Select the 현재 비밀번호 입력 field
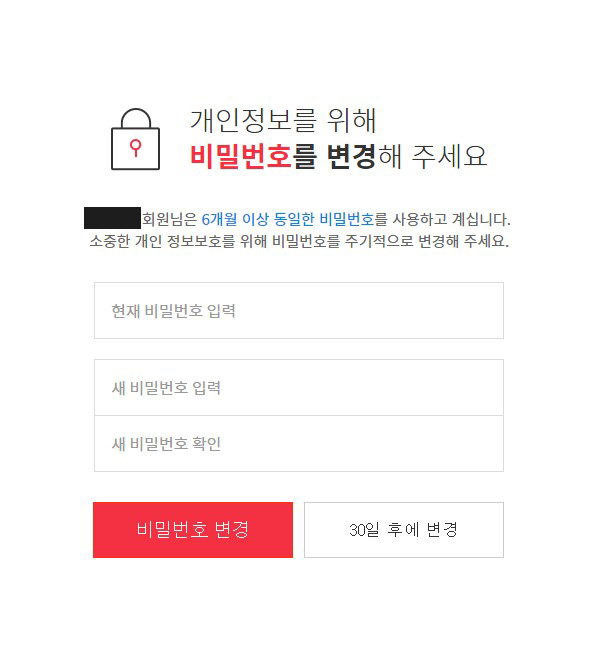The image size is (601, 649). coord(299,310)
